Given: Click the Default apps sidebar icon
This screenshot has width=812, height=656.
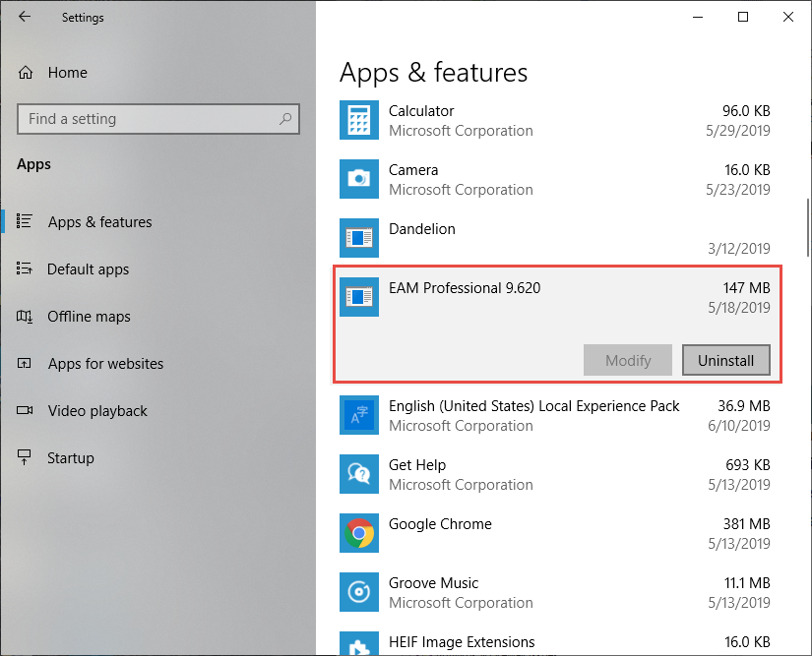Looking at the screenshot, I should coord(24,268).
